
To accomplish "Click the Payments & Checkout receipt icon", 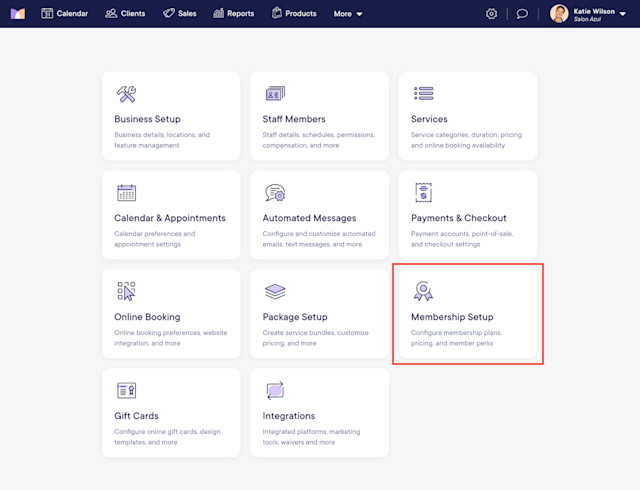I will tap(424, 193).
